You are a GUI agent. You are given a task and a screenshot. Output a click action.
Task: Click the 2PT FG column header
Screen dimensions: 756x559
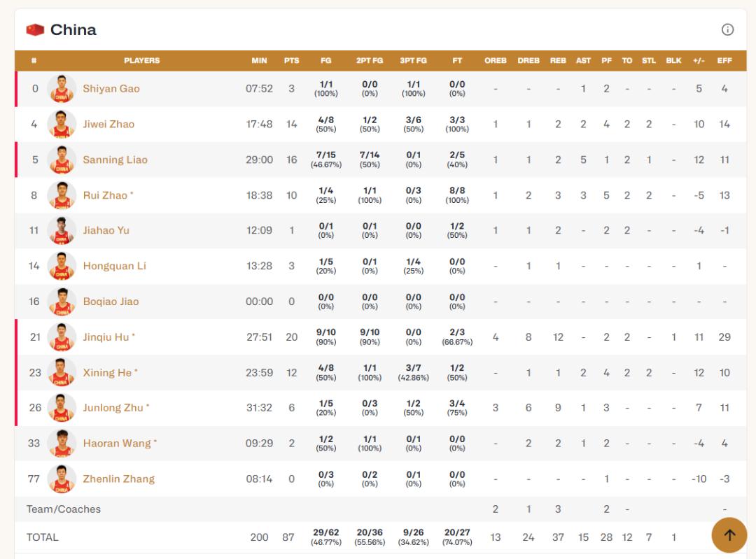point(370,61)
